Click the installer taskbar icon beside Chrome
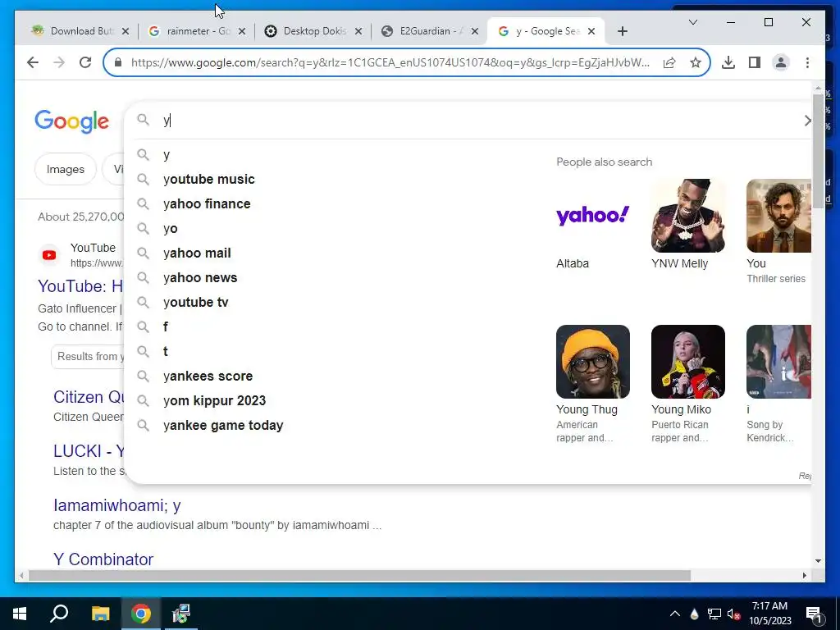This screenshot has width=840, height=630. tap(181, 614)
